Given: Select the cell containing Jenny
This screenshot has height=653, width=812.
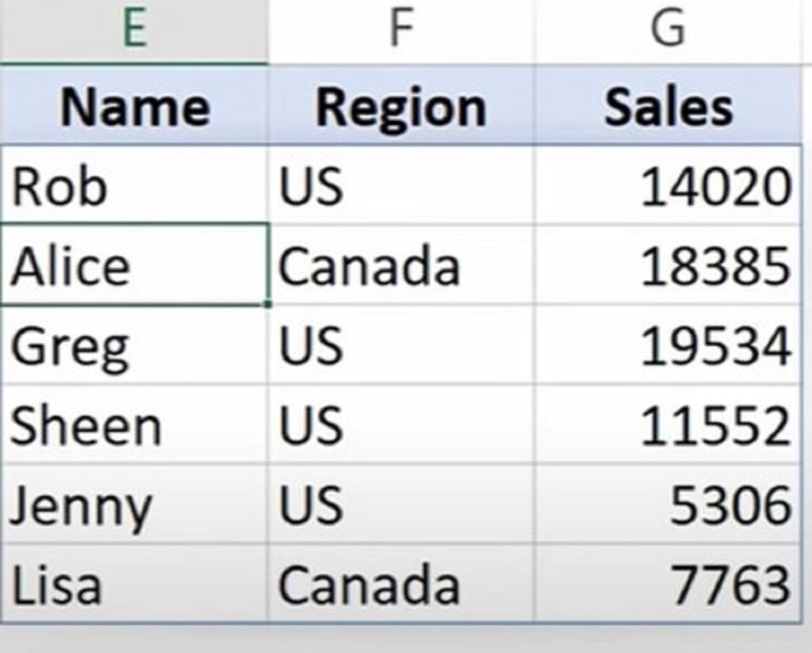Looking at the screenshot, I should point(134,504).
